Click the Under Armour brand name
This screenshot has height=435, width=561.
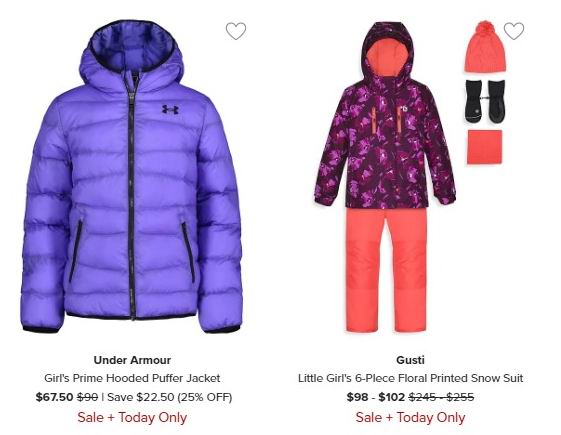pyautogui.click(x=132, y=360)
